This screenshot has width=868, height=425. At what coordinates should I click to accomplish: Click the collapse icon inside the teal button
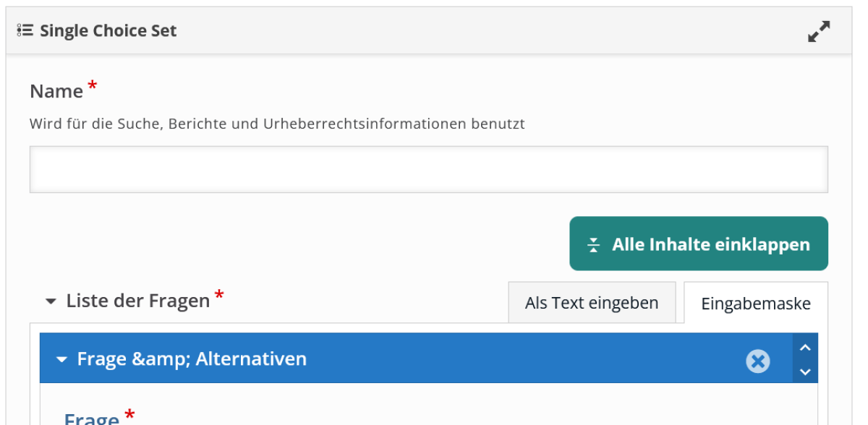[594, 244]
